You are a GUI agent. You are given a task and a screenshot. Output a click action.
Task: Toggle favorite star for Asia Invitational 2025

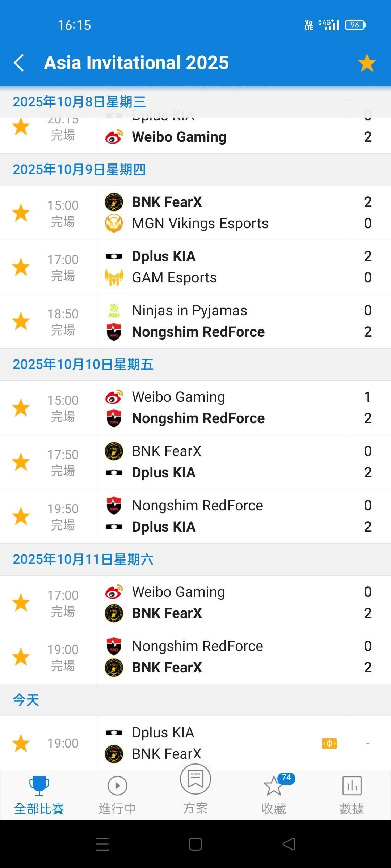pos(367,63)
